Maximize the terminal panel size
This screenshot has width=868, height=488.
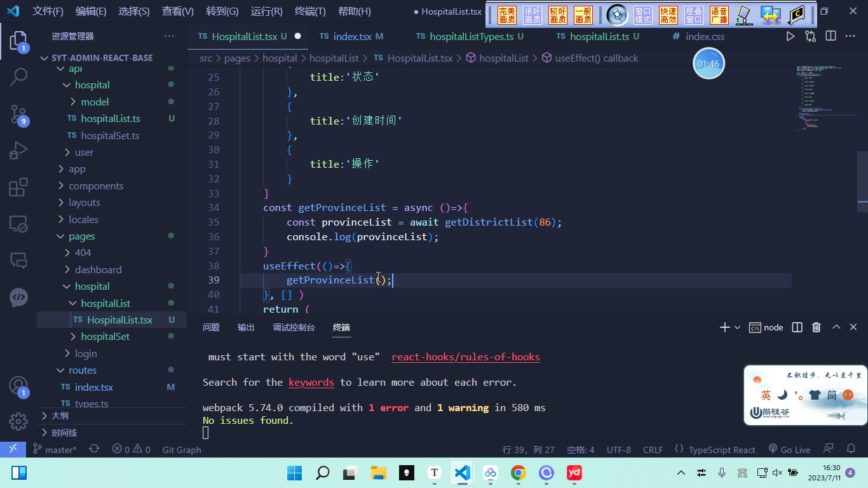[836, 327]
